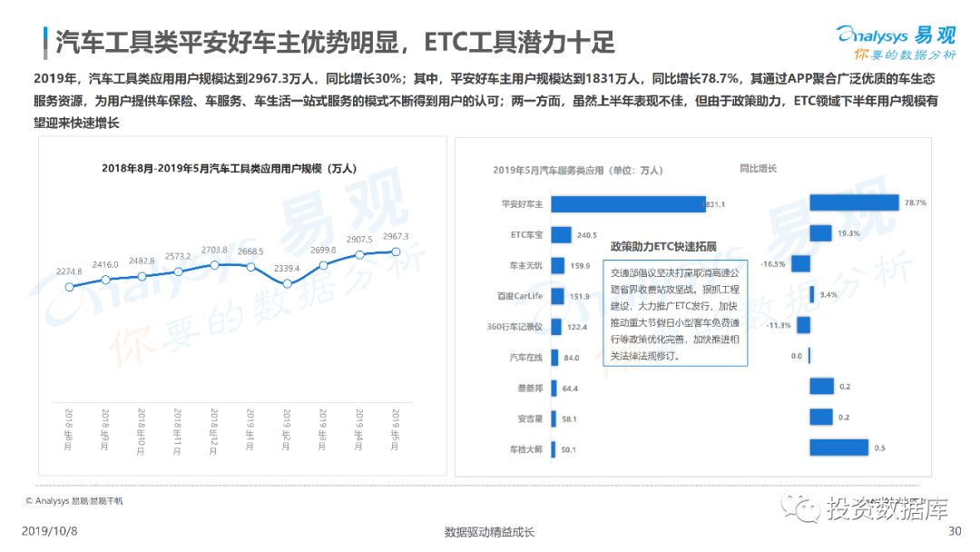
Task: Click the ETC policy description text box
Action: pos(675,313)
